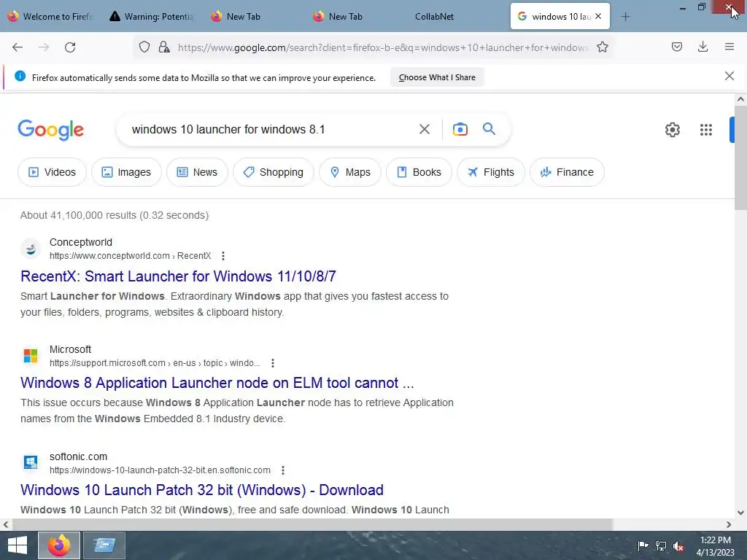The image size is (747, 560).
Task: Dismiss the Firefox data notification bar
Action: 729,76
